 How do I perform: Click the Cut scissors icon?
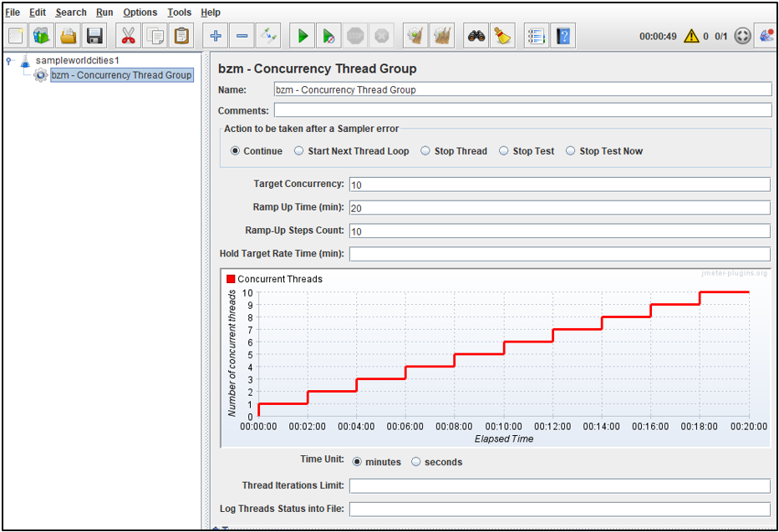[x=128, y=36]
